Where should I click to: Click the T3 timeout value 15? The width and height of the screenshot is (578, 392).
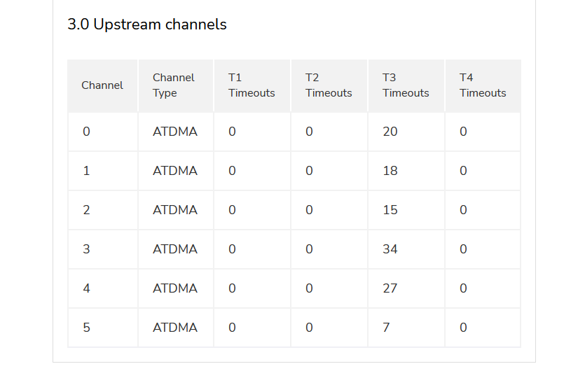click(390, 210)
